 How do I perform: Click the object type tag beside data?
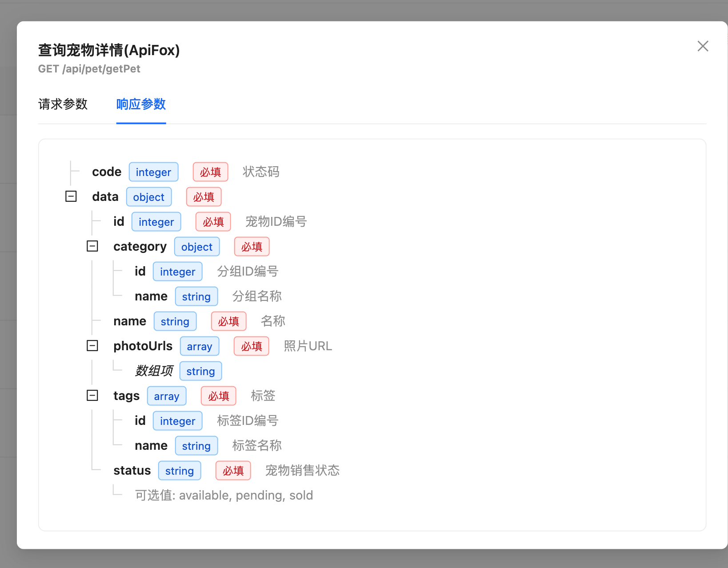click(x=149, y=197)
